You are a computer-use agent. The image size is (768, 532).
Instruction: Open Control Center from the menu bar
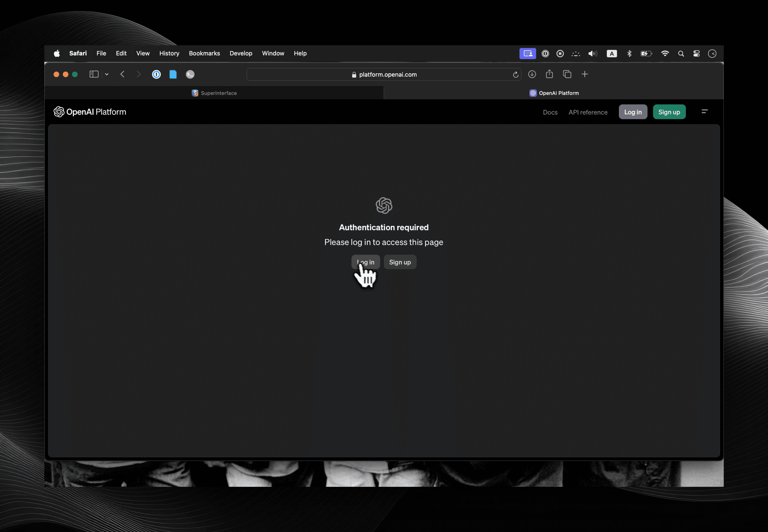tap(697, 53)
